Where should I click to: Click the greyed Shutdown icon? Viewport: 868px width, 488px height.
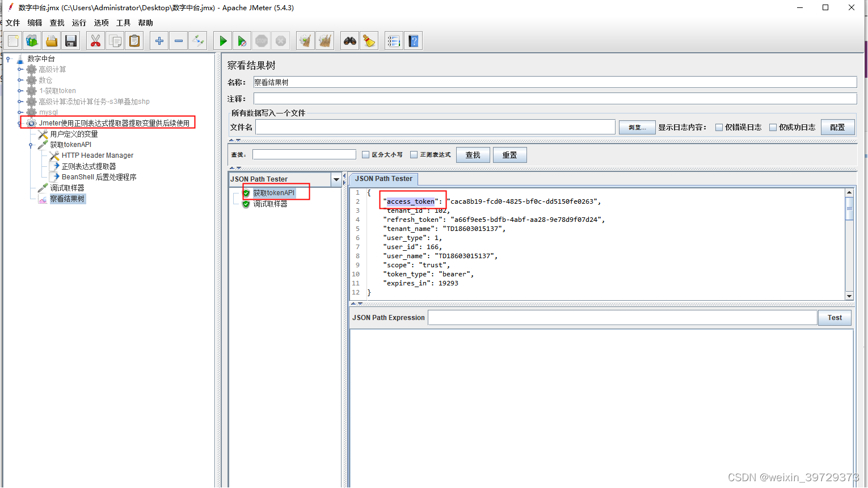(x=281, y=41)
